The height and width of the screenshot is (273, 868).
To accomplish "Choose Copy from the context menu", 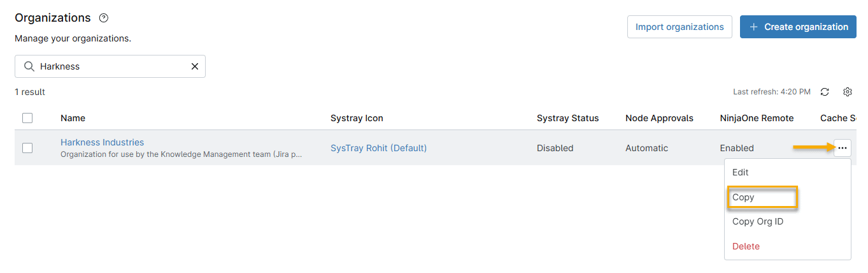I will point(743,197).
